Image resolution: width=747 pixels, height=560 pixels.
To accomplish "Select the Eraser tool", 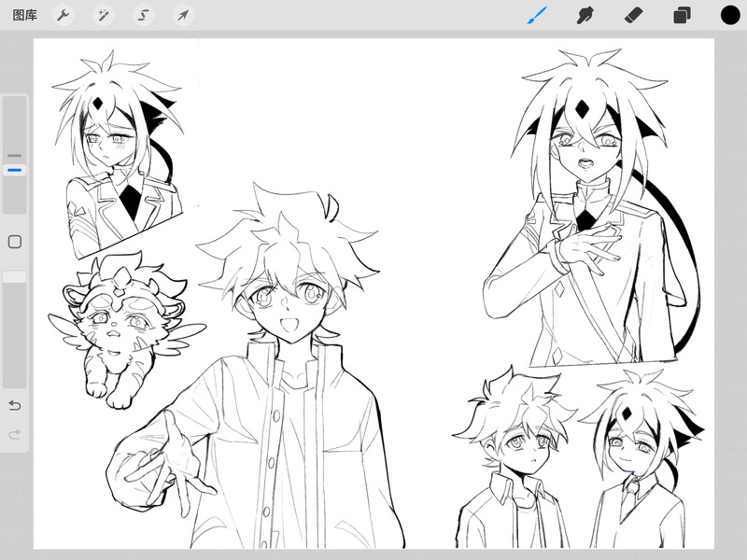I will (634, 15).
